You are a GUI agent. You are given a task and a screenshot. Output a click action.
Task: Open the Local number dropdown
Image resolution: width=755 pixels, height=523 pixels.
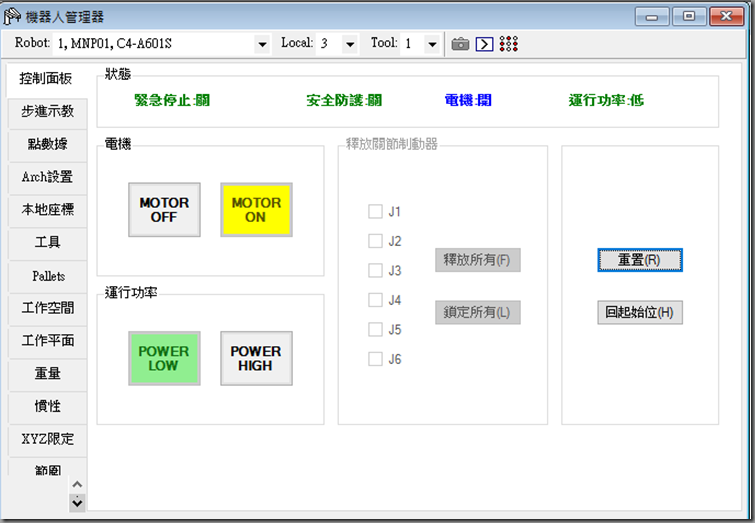pos(351,44)
